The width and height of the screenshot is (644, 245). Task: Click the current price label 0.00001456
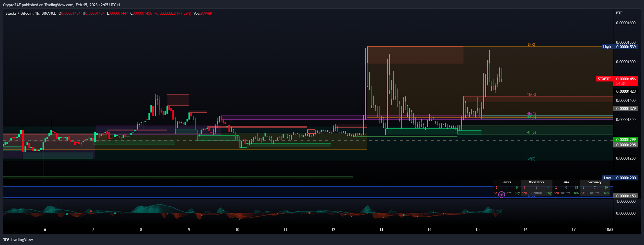point(626,79)
